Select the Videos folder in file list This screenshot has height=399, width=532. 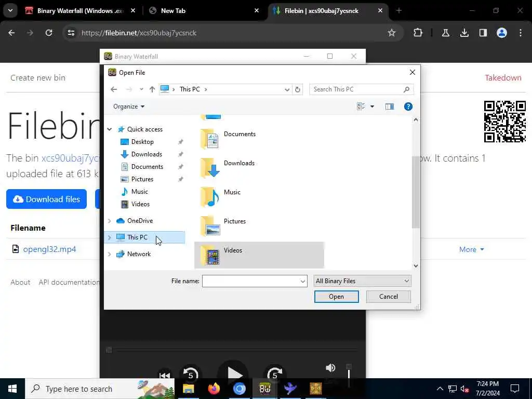tap(259, 255)
